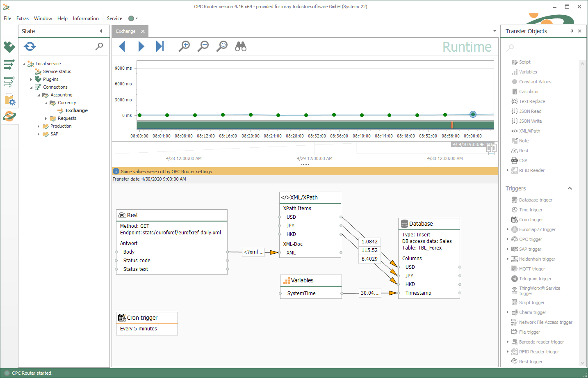
Task: Click the zoom out magnifier icon
Action: 203,46
